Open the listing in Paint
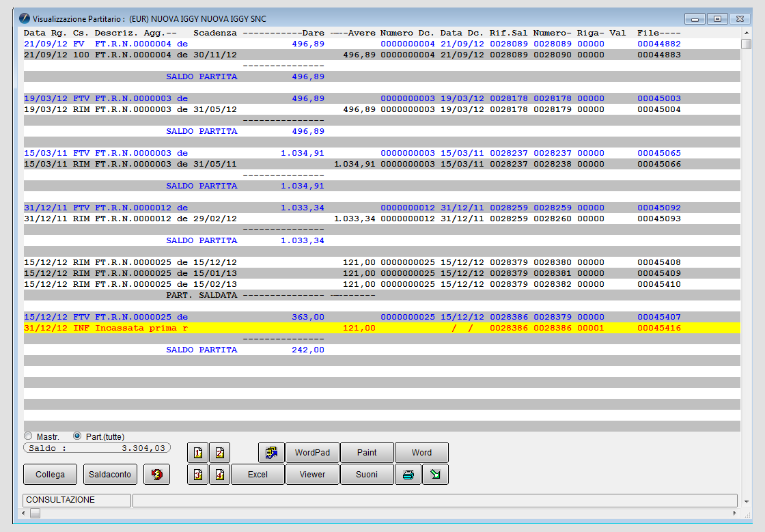Viewport: 765px width, 532px height. click(x=367, y=453)
